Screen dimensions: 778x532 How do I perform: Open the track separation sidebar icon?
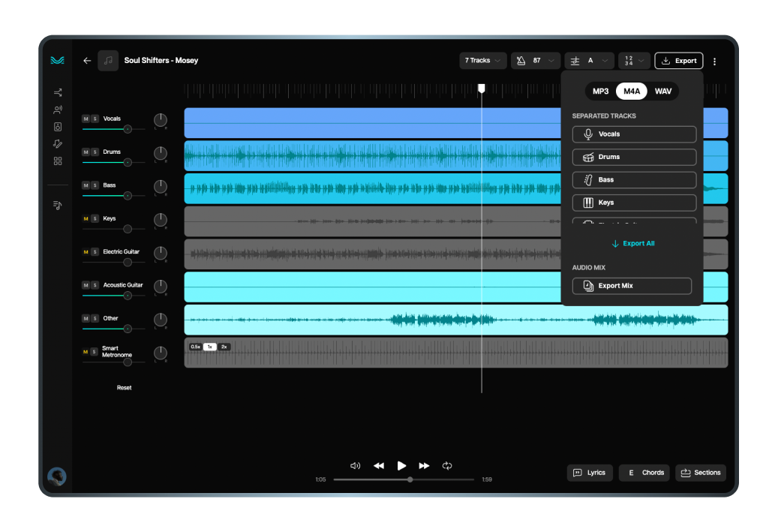58,92
